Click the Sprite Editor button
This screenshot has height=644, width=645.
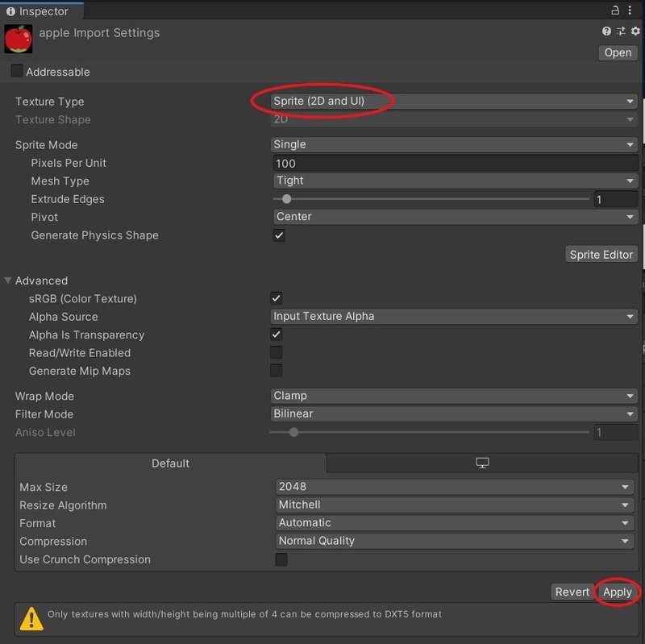[601, 254]
